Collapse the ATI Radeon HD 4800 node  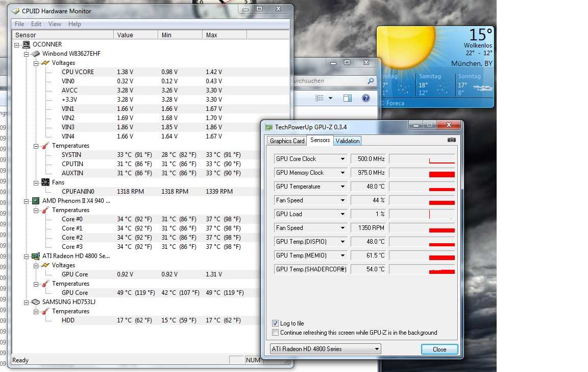tap(26, 257)
